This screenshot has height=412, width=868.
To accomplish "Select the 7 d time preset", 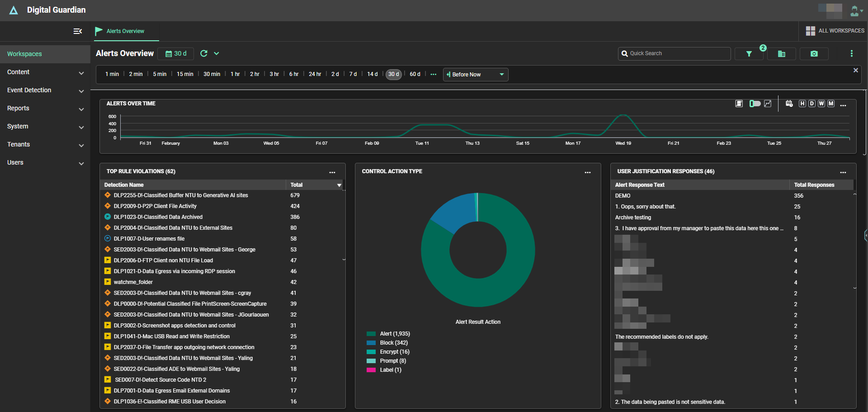I will pyautogui.click(x=353, y=74).
